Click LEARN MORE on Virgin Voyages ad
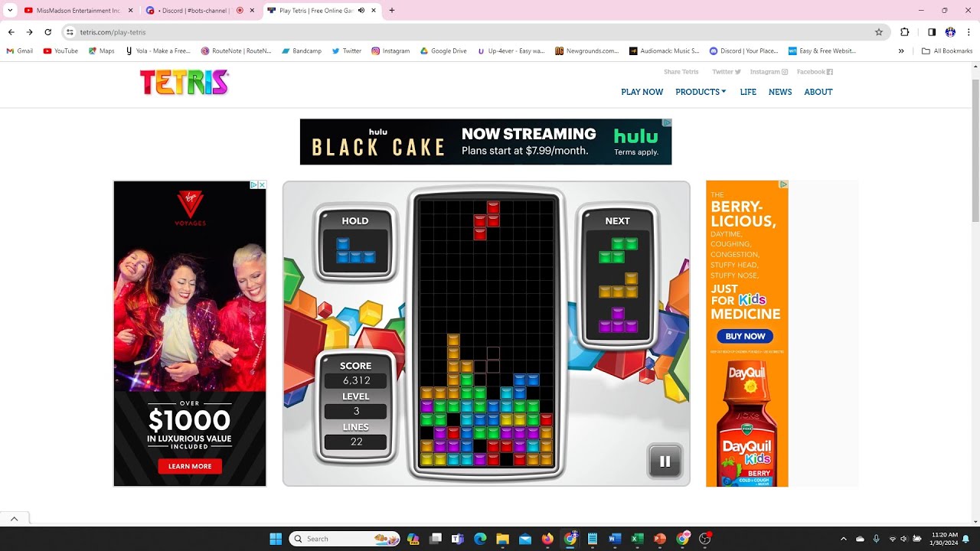 [x=190, y=466]
